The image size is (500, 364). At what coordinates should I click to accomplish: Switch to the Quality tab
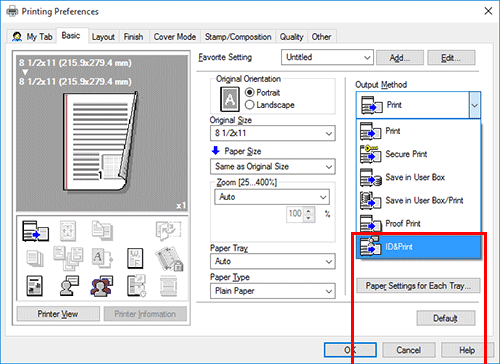(x=291, y=37)
